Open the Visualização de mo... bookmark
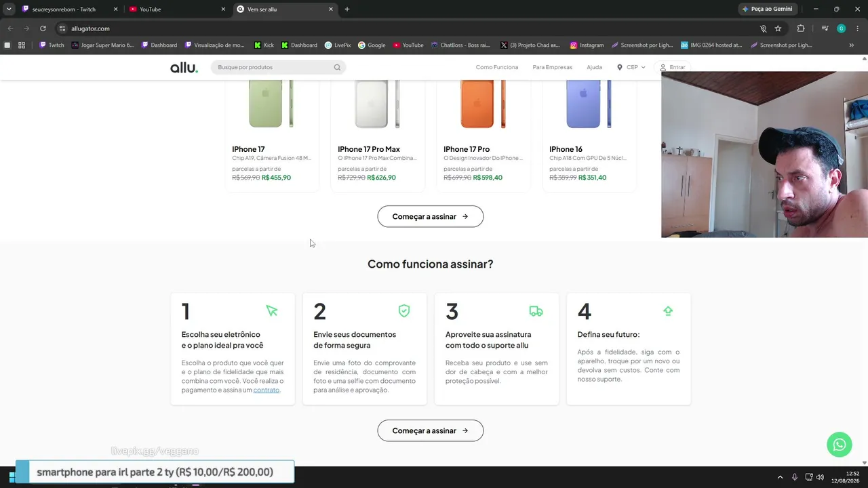Viewport: 868px width, 488px height. pos(214,45)
